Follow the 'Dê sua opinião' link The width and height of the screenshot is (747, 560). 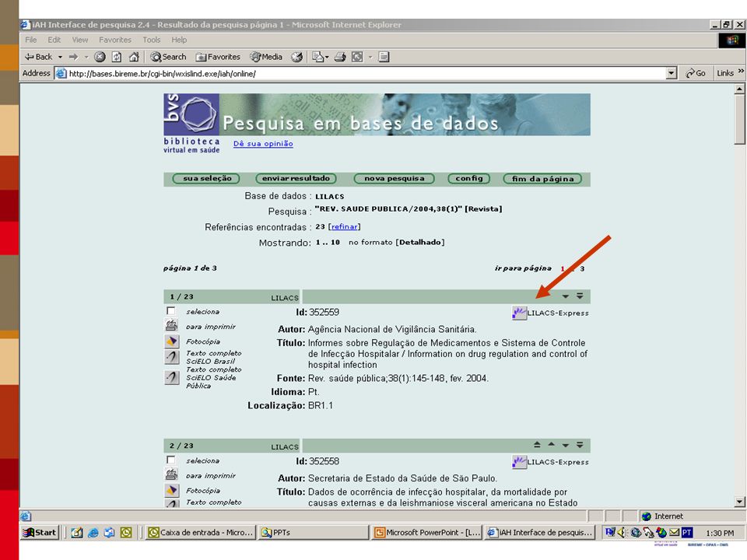(x=263, y=144)
